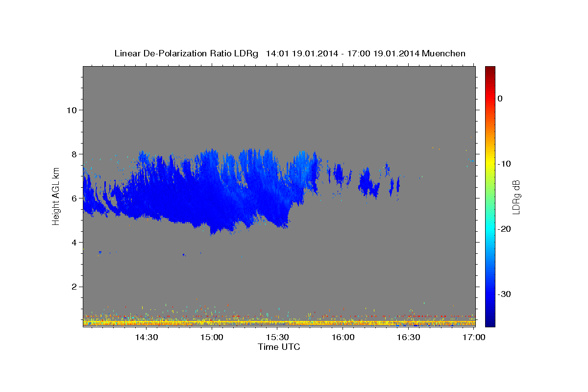Click the small isolated cloud patch near 16:10
Image resolution: width=588 pixels, height=392 pixels.
(368, 183)
